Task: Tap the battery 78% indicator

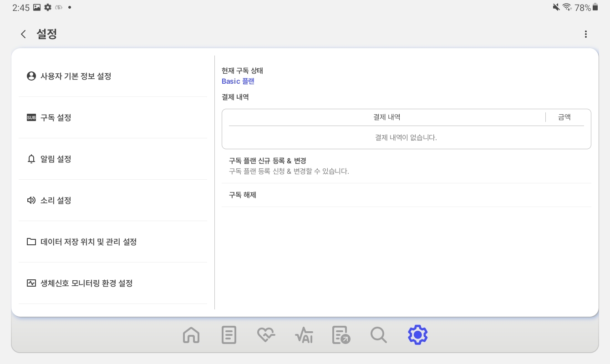Action: click(x=587, y=7)
